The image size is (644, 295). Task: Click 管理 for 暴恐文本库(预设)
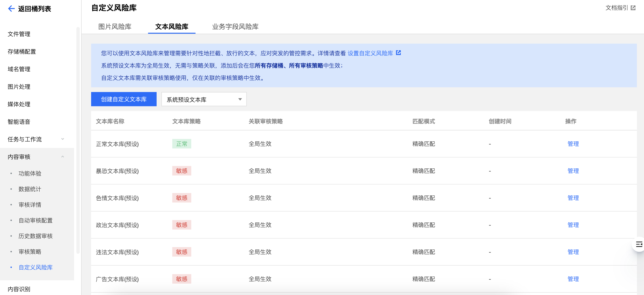click(573, 171)
